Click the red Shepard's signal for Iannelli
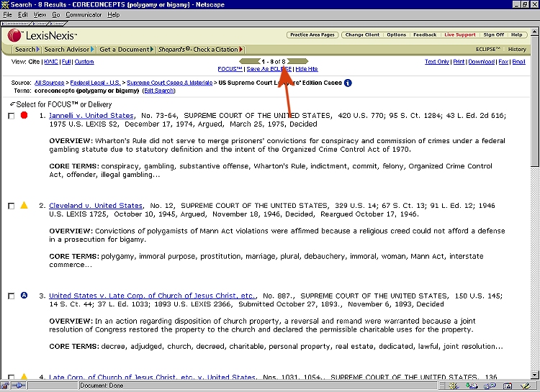Viewport: 540px width, 392px height. 24,115
